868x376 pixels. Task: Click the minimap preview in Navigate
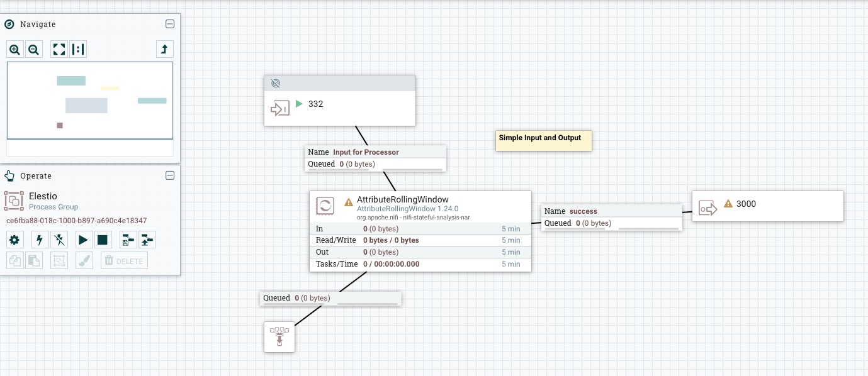click(90, 101)
